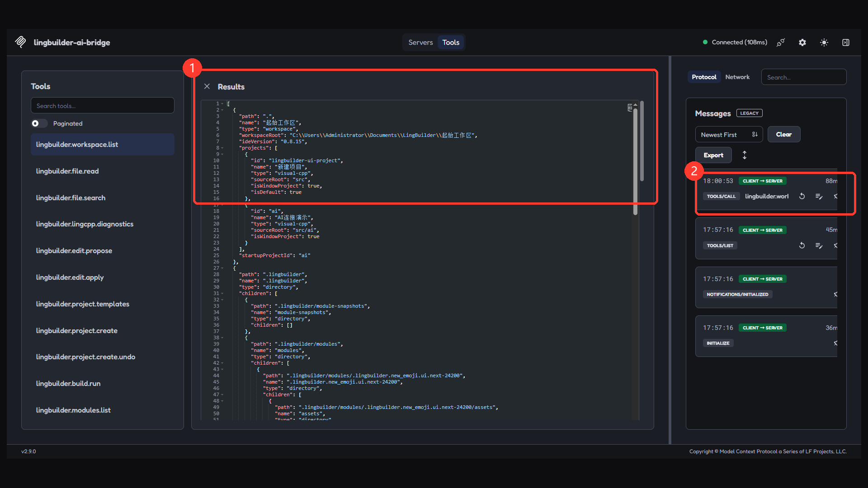The height and width of the screenshot is (488, 868).
Task: Select lingbuilder.file.read tool
Action: tap(103, 171)
